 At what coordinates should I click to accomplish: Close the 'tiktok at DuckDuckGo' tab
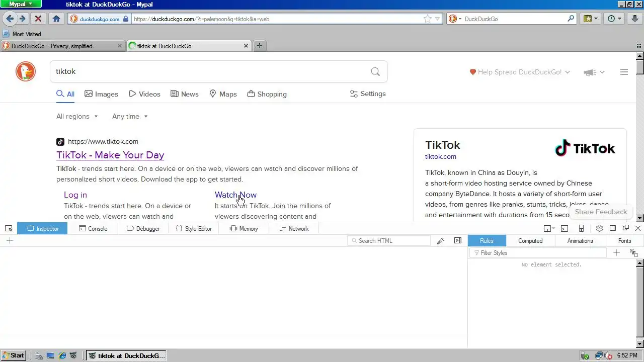246,46
